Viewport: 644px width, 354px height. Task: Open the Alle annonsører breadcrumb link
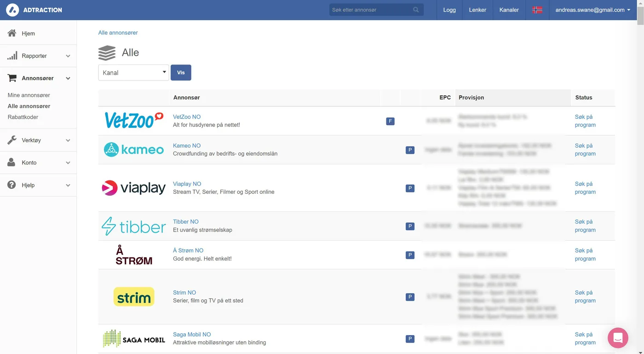[118, 33]
